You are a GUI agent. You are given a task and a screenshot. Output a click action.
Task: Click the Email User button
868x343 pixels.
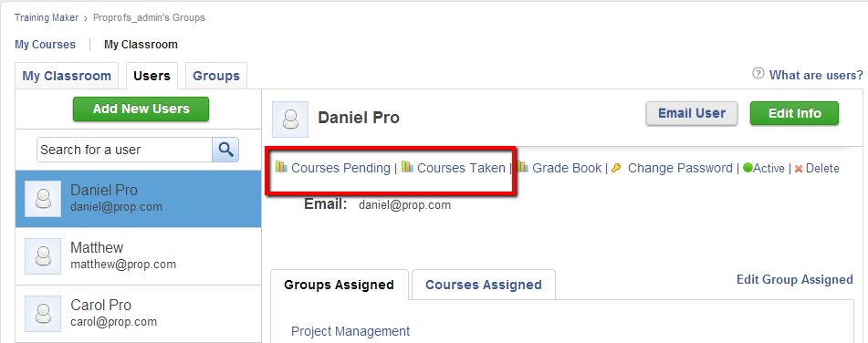(692, 113)
